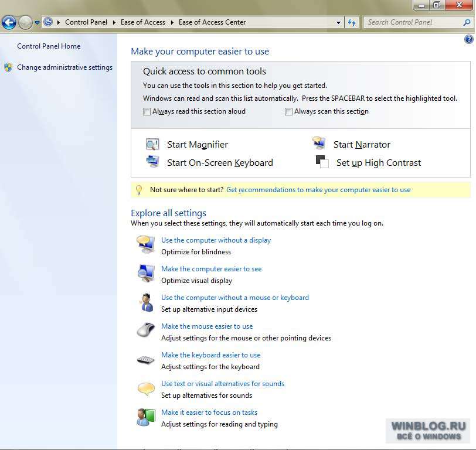Open the recent pages dropdown arrow

point(37,22)
